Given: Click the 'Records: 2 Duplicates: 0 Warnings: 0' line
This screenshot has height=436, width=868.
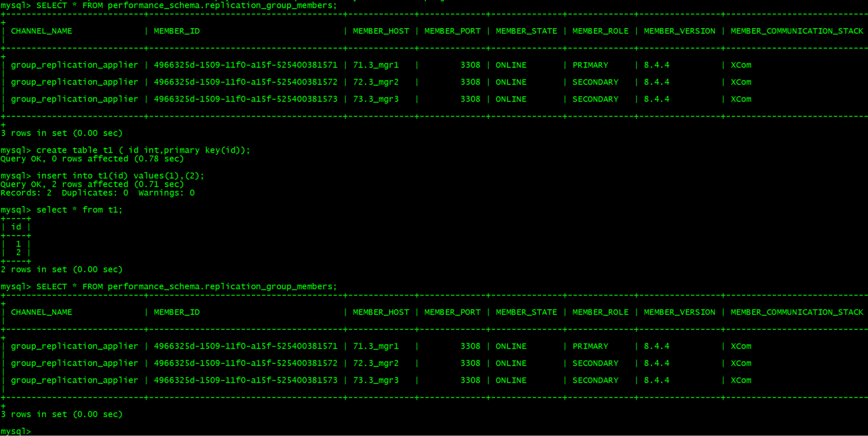Looking at the screenshot, I should (98, 193).
